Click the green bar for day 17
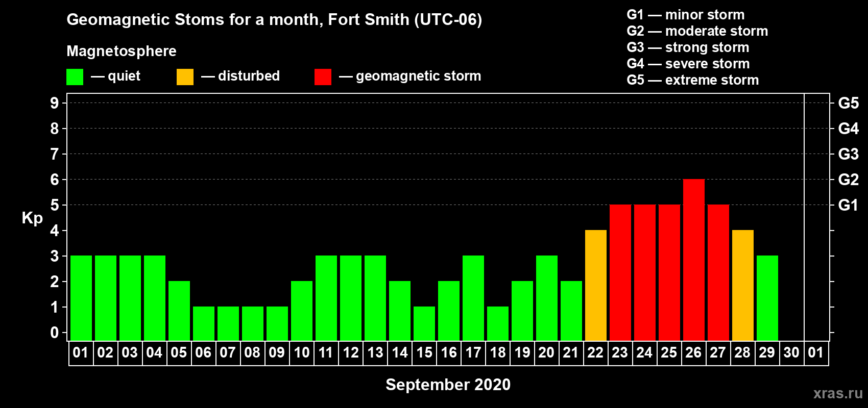This screenshot has height=408, width=868. (473, 298)
